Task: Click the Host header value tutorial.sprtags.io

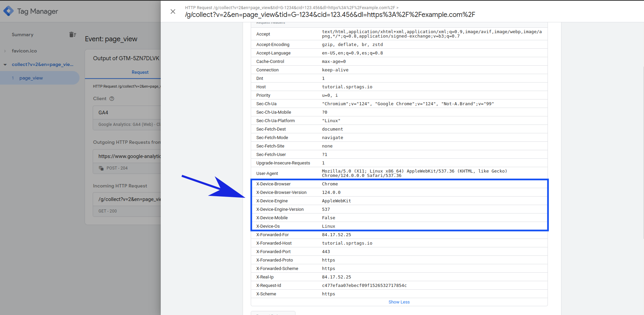Action: coord(347,87)
